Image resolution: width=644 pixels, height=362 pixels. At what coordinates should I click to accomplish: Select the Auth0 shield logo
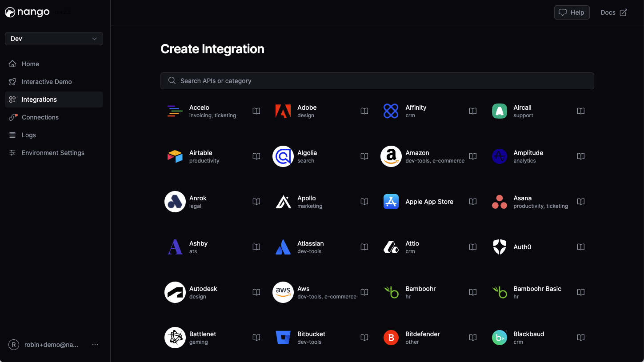pyautogui.click(x=500, y=247)
